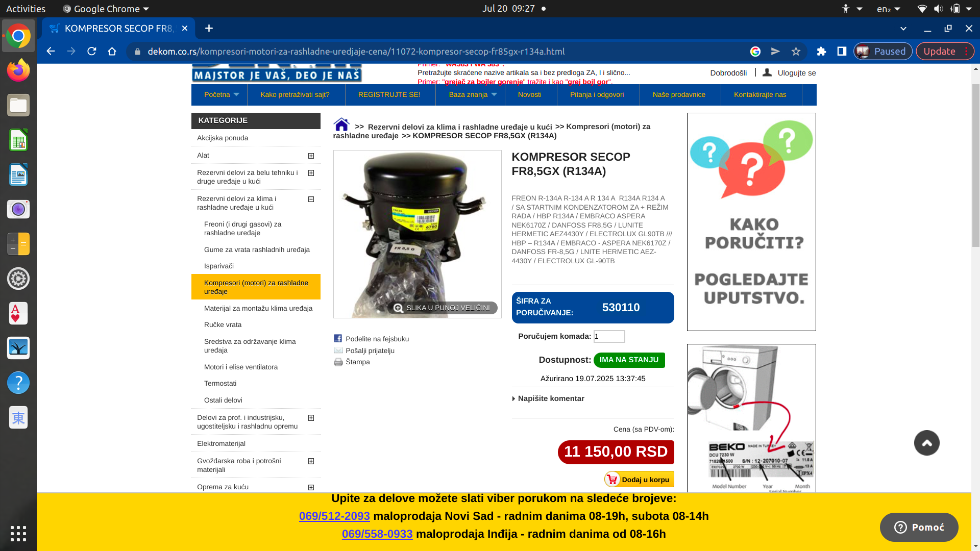Click Dodaj u korpu button
Image resolution: width=980 pixels, height=551 pixels.
[639, 480]
